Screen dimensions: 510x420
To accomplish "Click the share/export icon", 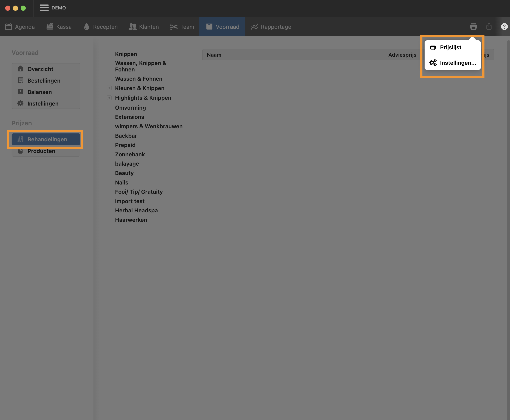I will point(489,26).
